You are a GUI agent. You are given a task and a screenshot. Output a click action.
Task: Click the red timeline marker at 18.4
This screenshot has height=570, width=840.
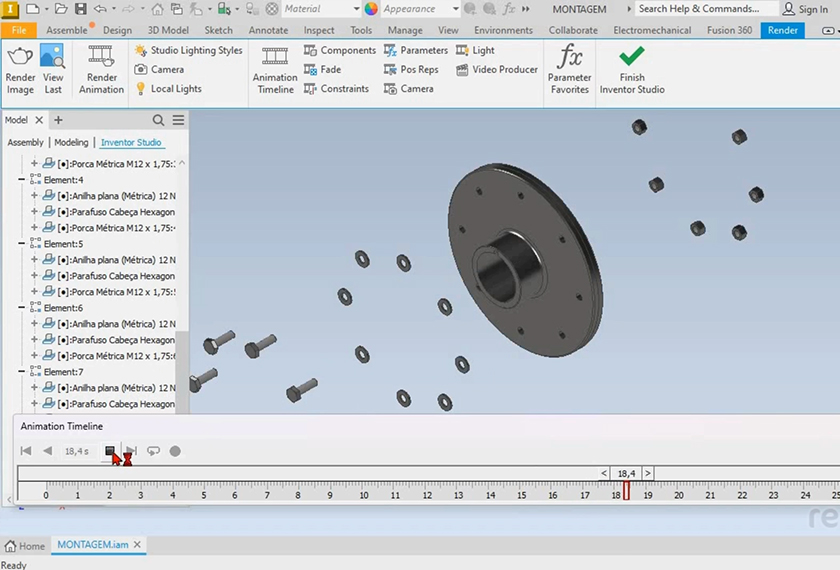click(626, 490)
